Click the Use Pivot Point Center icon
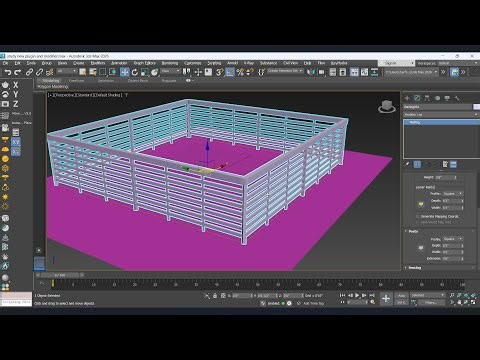 (x=186, y=72)
